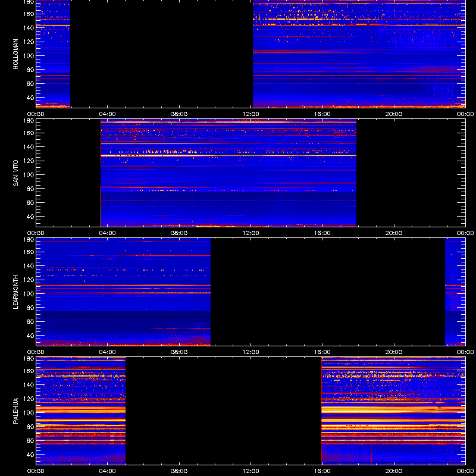Pick the 40 frequency label on San Vito axis
This screenshot has height=476, width=476.
click(31, 217)
